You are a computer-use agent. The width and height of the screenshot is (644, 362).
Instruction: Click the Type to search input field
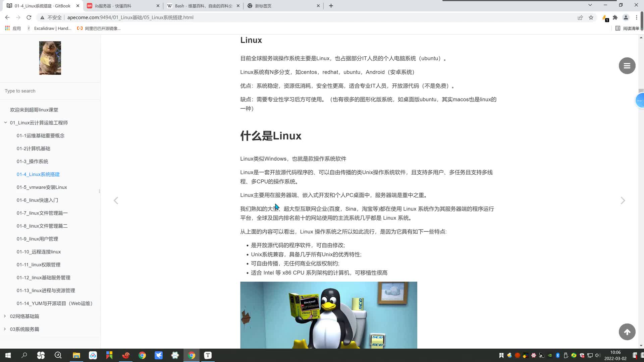pos(50,91)
